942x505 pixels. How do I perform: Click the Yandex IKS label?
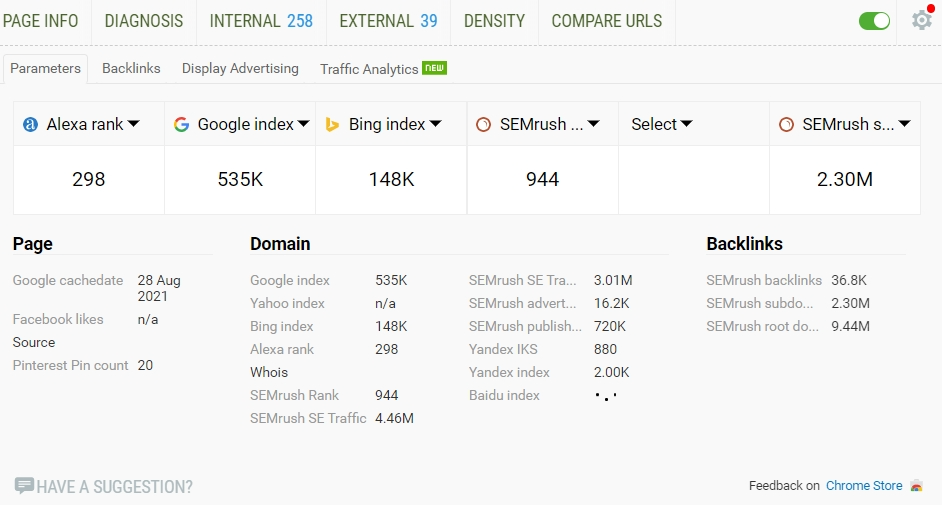point(503,349)
